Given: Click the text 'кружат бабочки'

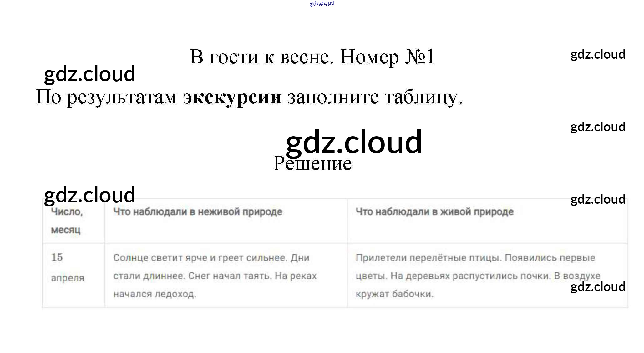Looking at the screenshot, I should click(394, 294).
